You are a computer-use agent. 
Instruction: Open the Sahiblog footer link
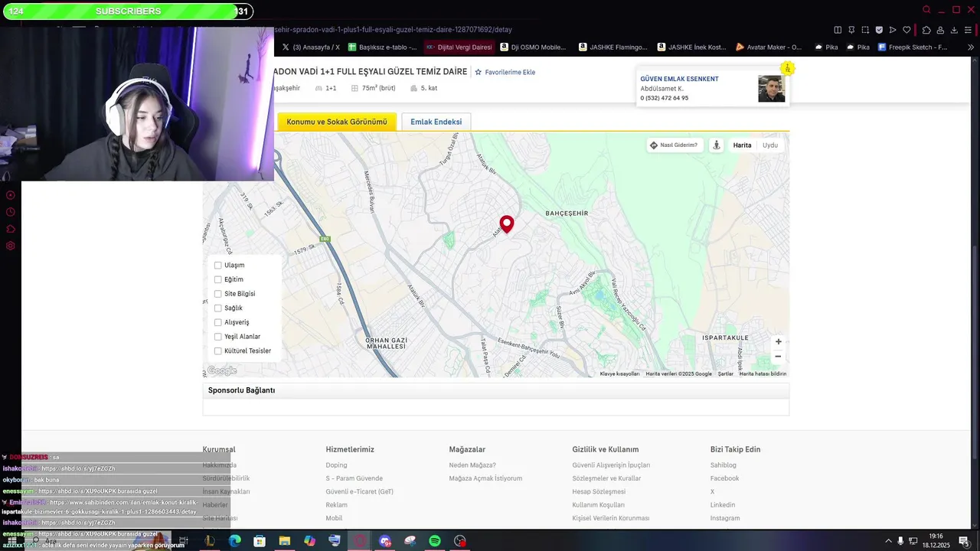pyautogui.click(x=723, y=465)
